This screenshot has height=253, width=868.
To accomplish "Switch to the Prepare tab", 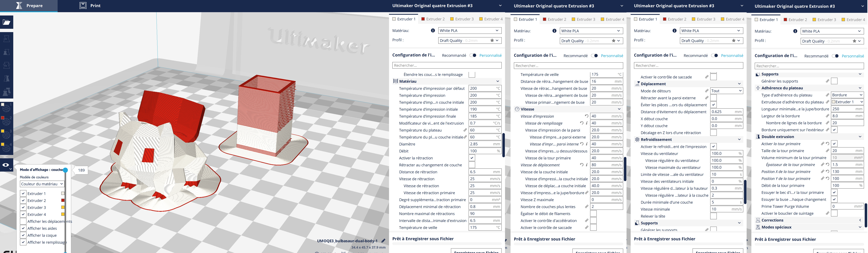I will (x=29, y=6).
